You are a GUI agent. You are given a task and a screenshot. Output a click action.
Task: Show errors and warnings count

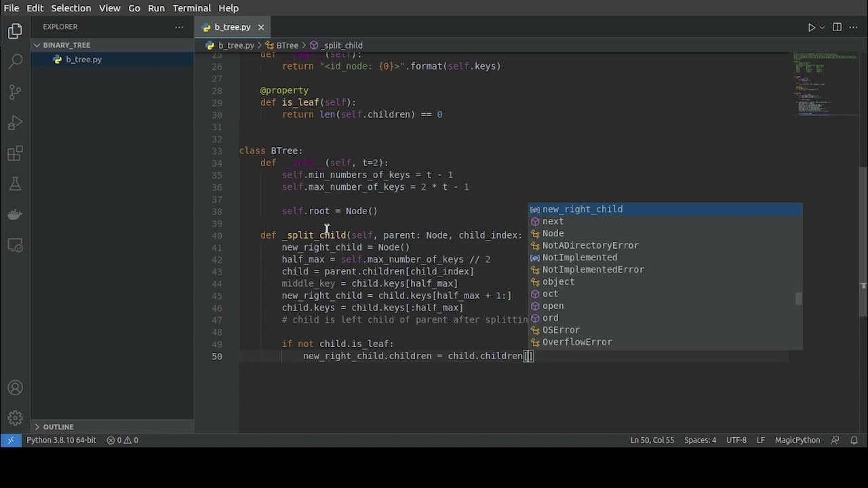[x=123, y=440]
